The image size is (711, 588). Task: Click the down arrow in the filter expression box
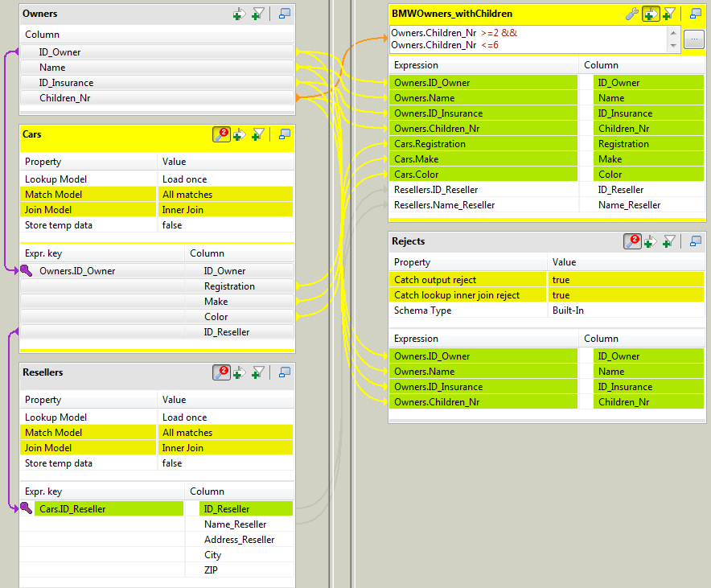672,46
